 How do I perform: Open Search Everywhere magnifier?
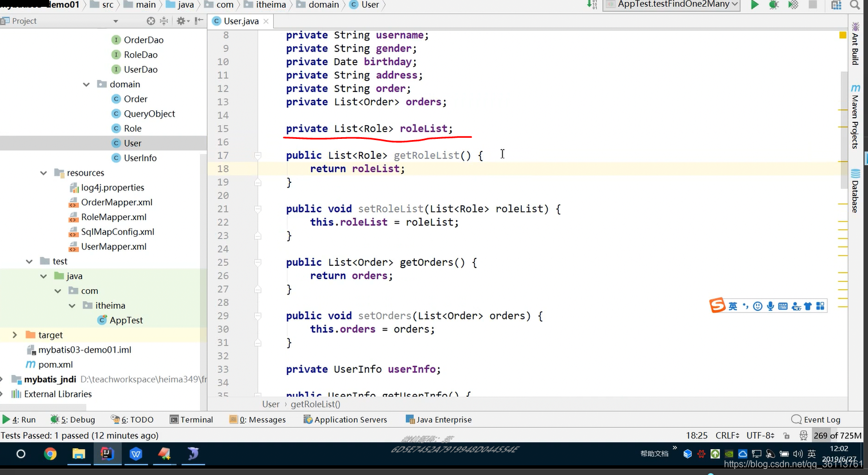(x=855, y=5)
